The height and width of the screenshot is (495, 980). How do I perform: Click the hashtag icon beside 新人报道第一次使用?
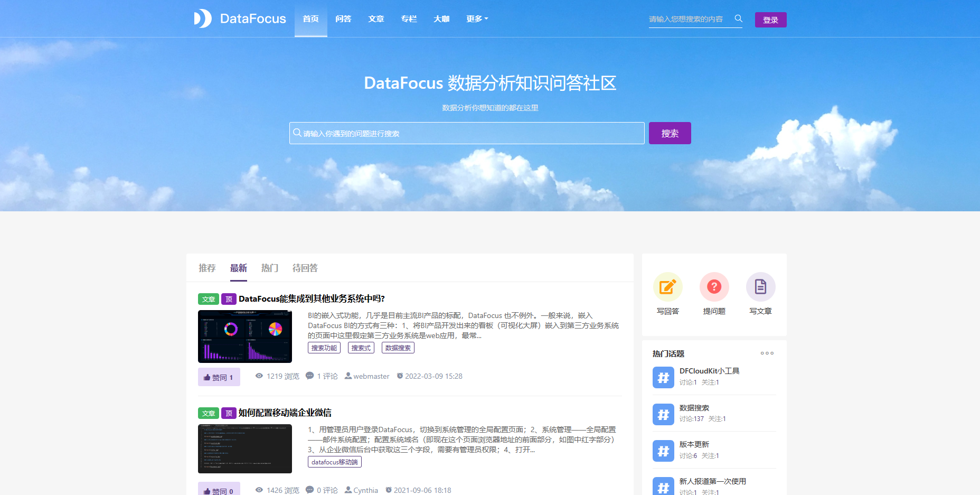coord(663,487)
